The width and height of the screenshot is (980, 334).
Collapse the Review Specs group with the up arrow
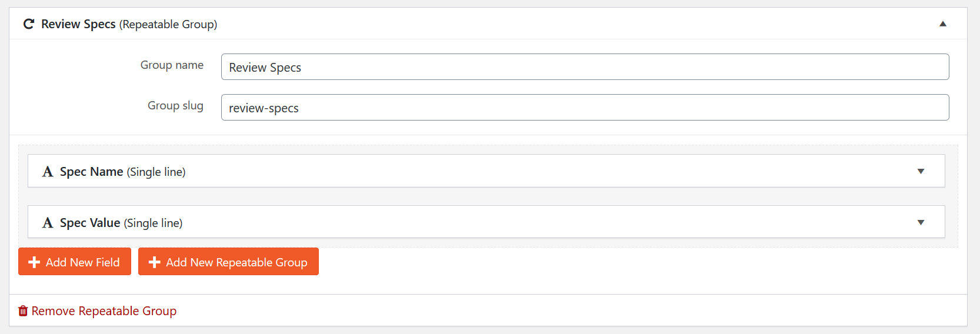point(943,24)
